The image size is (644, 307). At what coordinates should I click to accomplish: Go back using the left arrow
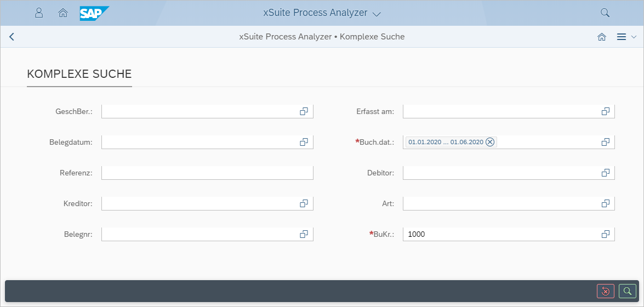[x=12, y=37]
